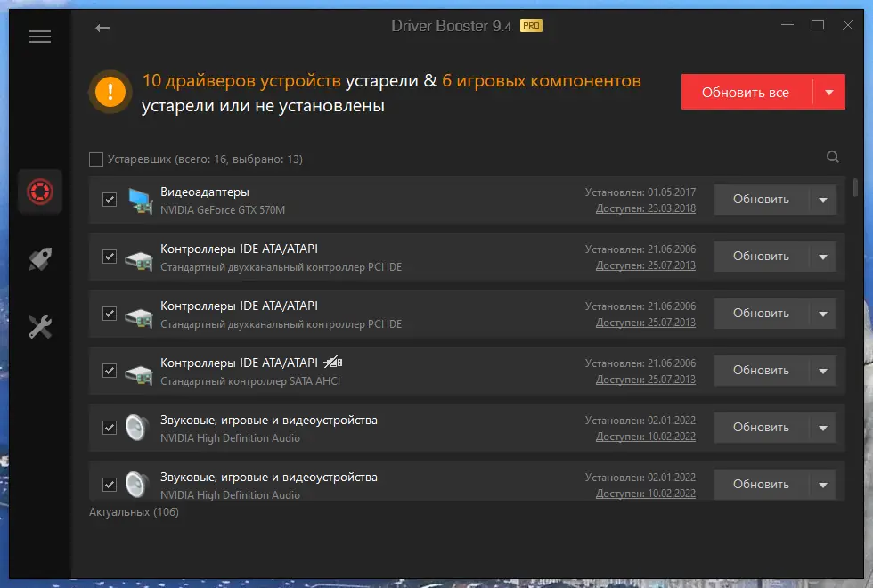Click the Установлен: 01.05.2017 date
The width and height of the screenshot is (873, 588).
pos(640,192)
